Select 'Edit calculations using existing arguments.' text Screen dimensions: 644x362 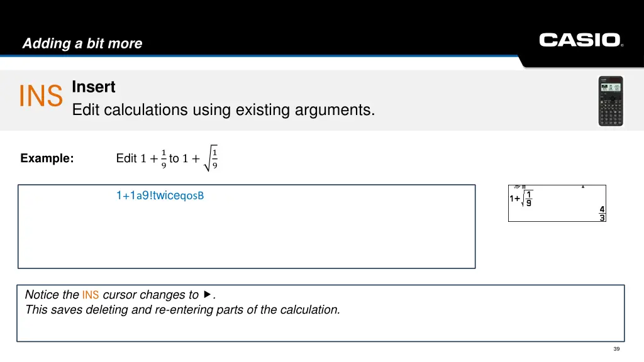coord(223,110)
